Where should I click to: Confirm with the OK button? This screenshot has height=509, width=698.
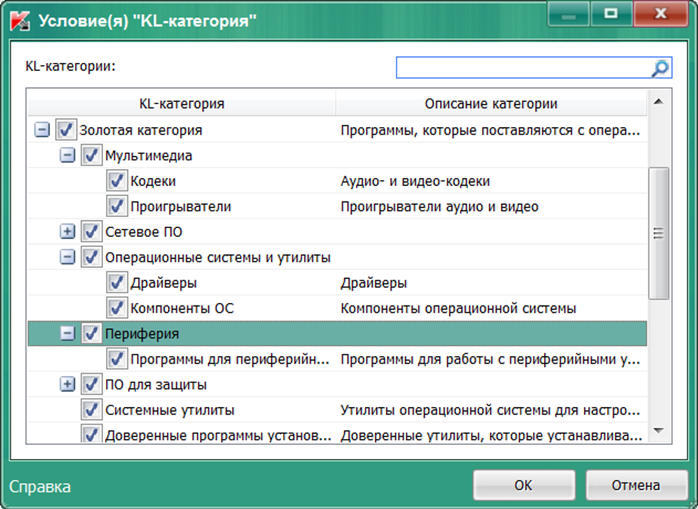pos(524,485)
